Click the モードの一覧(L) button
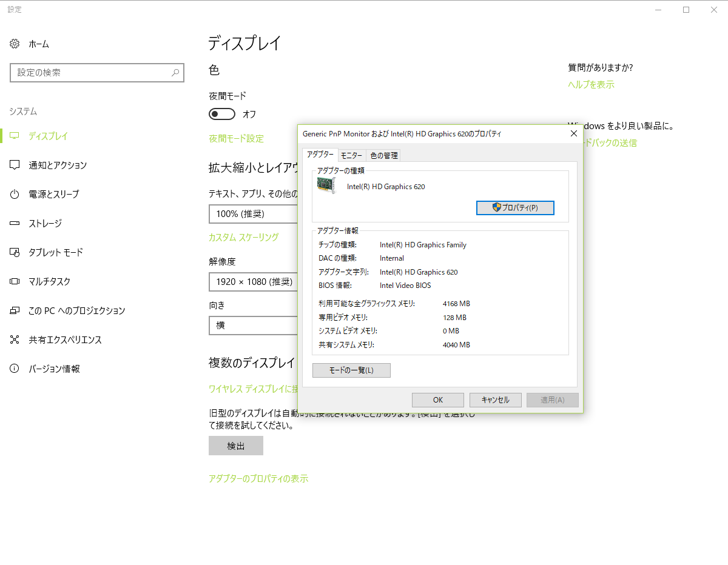The image size is (728, 565). point(351,370)
